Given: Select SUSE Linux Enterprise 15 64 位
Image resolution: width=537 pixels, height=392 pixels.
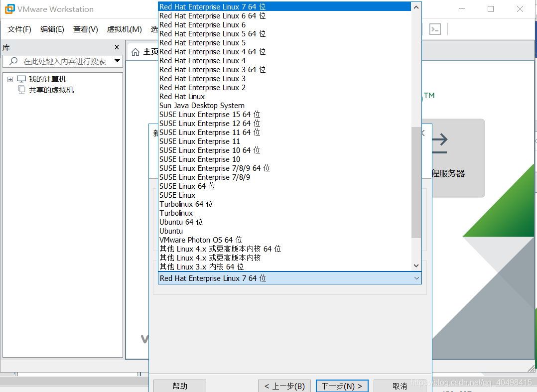Looking at the screenshot, I should point(284,115).
